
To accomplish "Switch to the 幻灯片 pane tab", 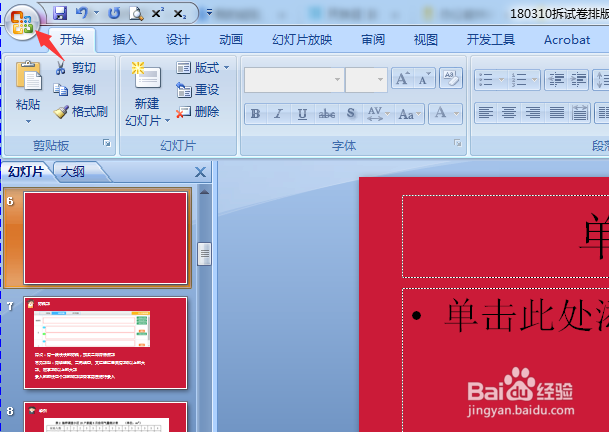I will [x=26, y=172].
